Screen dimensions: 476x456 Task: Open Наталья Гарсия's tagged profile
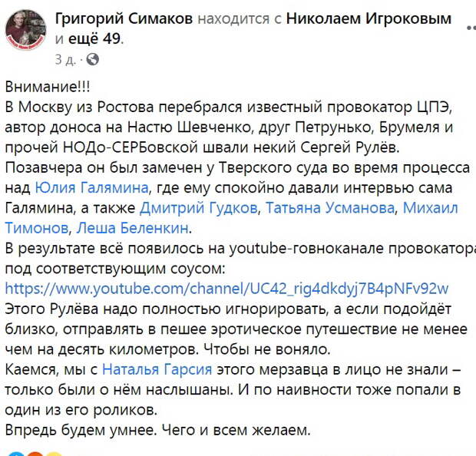pos(157,369)
